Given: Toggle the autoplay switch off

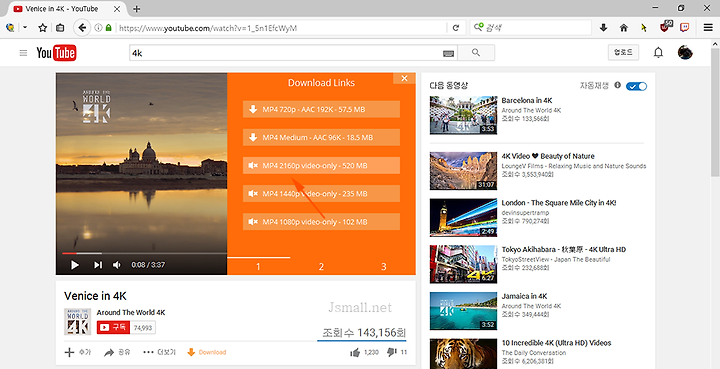Looking at the screenshot, I should 636,86.
